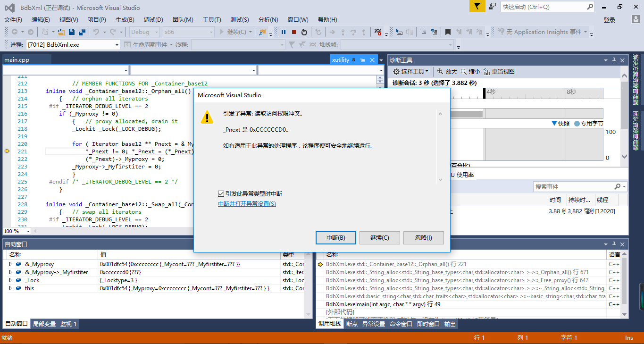Screen dimensions: 644x344
Task: Click the 生命周期事件 toolbar dropdown
Action: click(149, 45)
